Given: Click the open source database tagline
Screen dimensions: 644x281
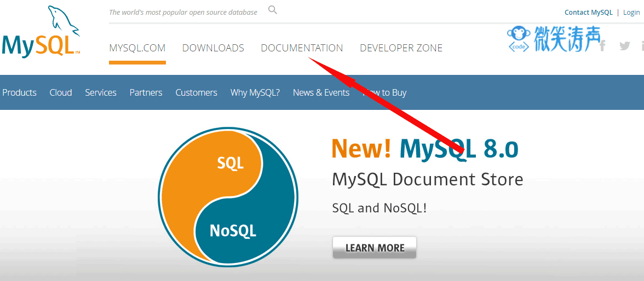Looking at the screenshot, I should [183, 13].
